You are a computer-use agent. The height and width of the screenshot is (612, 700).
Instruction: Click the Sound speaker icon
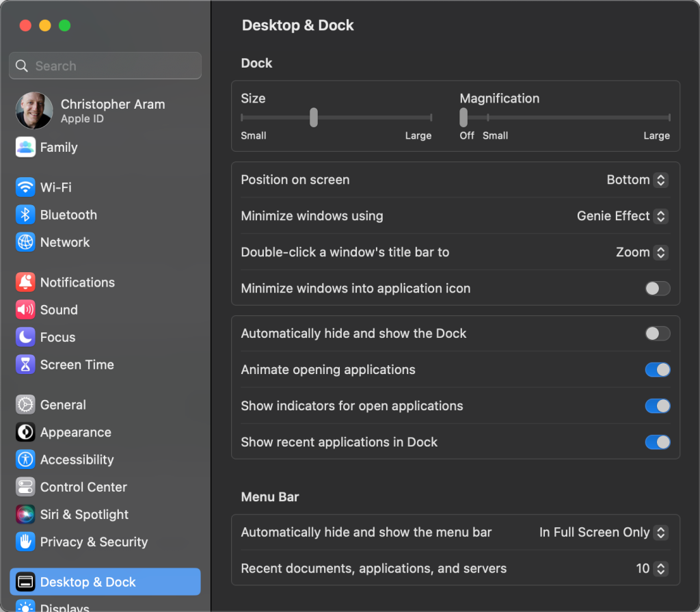[x=25, y=310]
